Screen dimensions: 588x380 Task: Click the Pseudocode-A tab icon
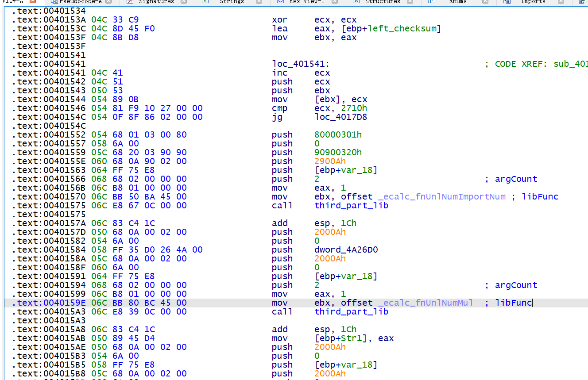pos(54,2)
